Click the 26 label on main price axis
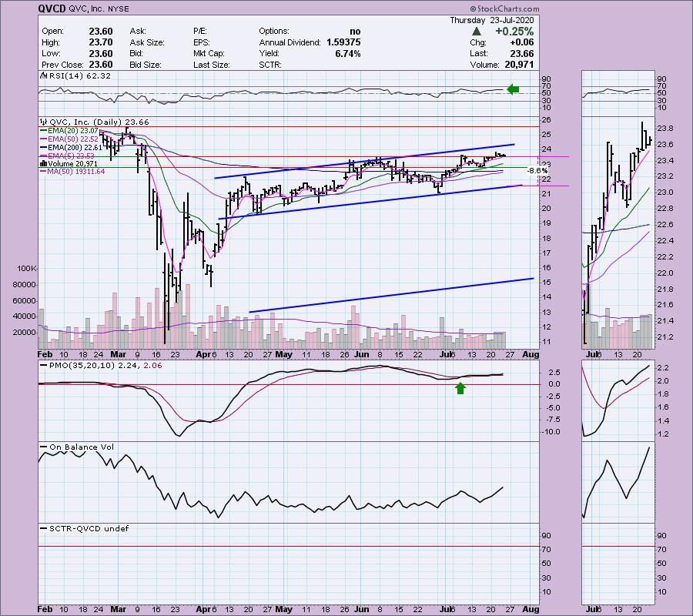The width and height of the screenshot is (693, 616). tap(546, 120)
